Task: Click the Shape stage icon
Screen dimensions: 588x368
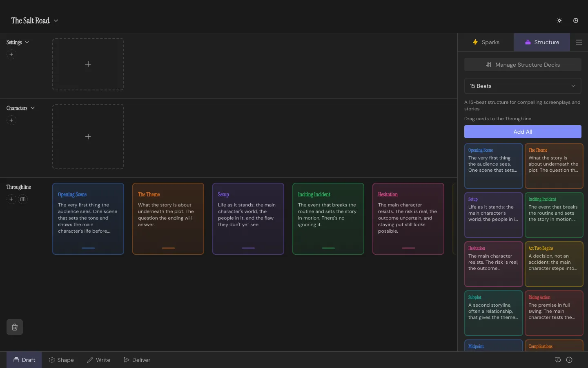Action: 52,360
